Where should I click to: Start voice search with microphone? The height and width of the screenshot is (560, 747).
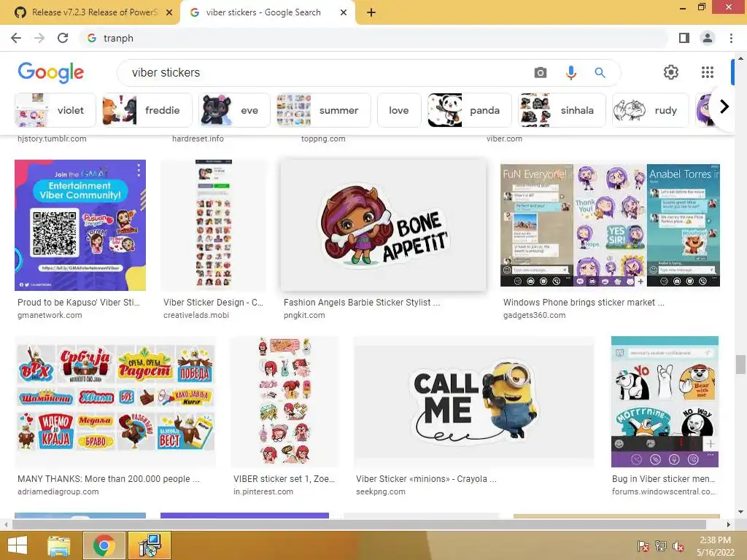click(x=570, y=72)
